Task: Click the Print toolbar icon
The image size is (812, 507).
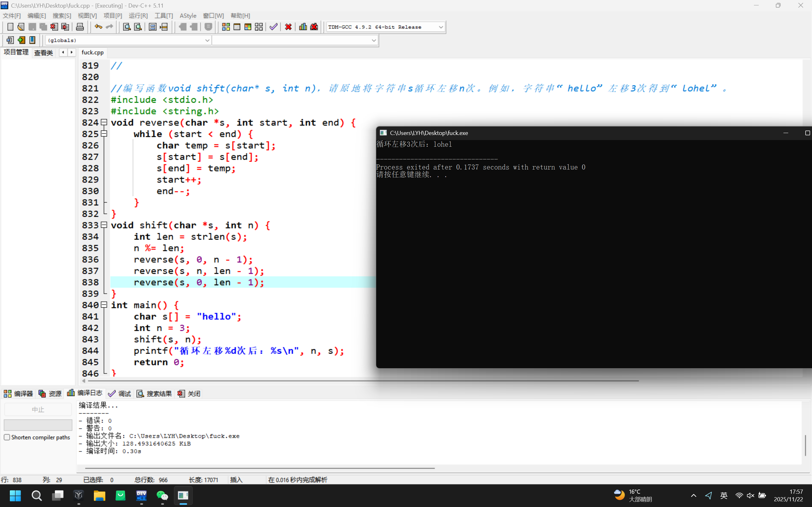Action: (x=80, y=27)
